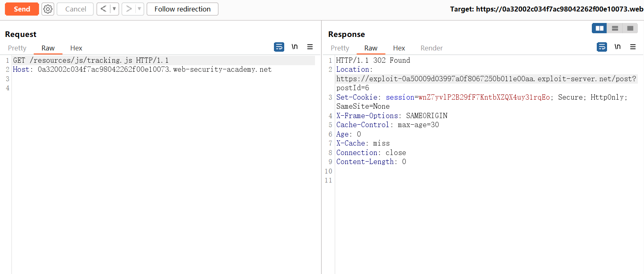Click the Follow redirection button
The height and width of the screenshot is (274, 644).
point(182,9)
